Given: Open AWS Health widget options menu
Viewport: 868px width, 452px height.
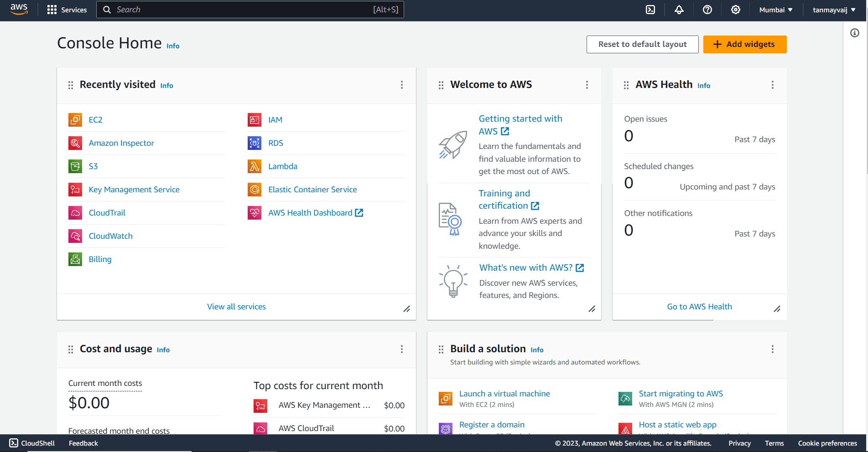Looking at the screenshot, I should pyautogui.click(x=772, y=85).
